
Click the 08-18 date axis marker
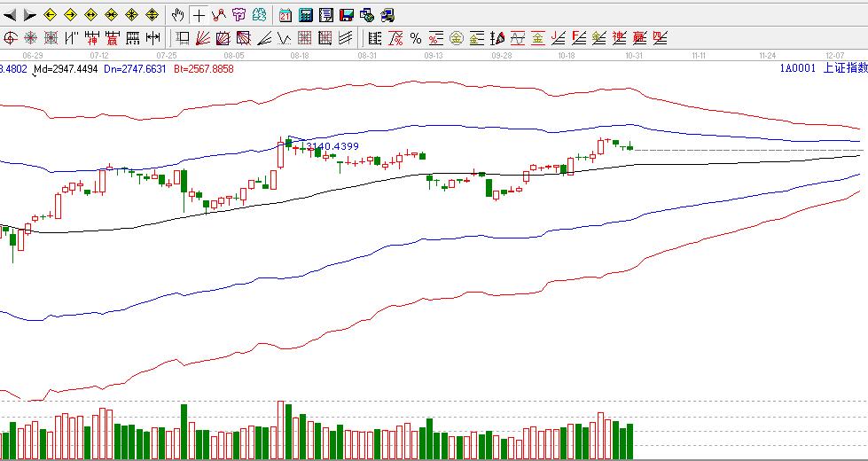click(x=300, y=55)
